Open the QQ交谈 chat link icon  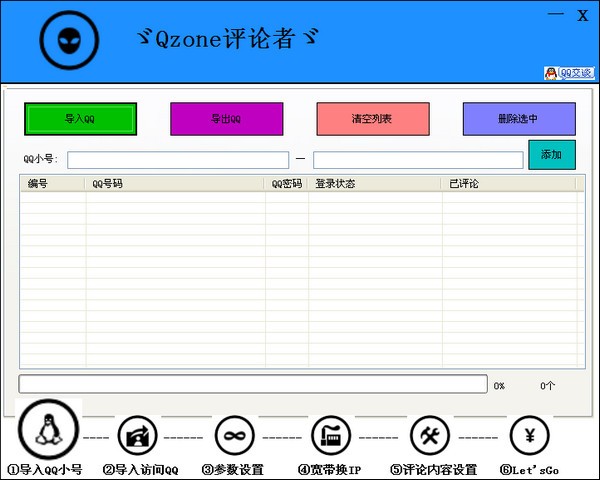click(569, 73)
